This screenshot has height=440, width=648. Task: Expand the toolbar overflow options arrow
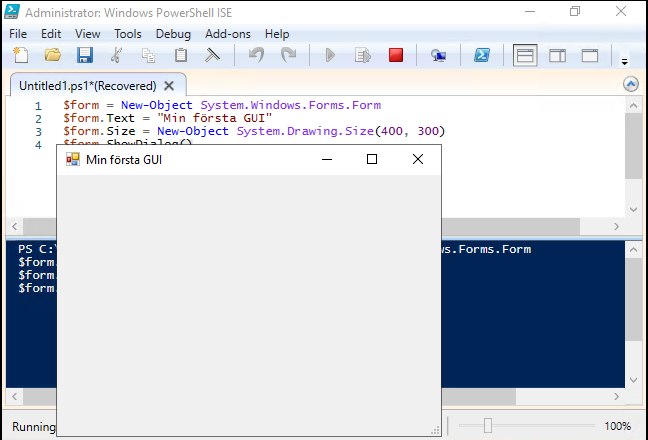pos(624,59)
